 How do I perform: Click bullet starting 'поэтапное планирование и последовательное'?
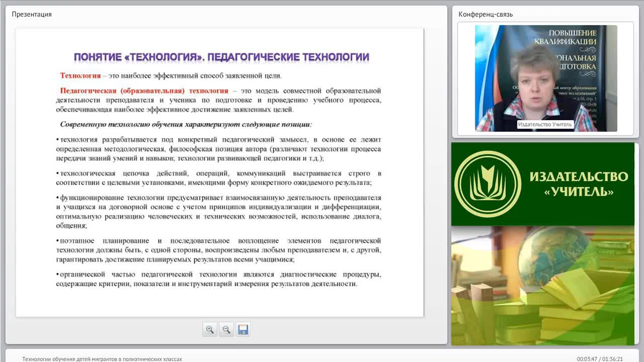coord(218,250)
